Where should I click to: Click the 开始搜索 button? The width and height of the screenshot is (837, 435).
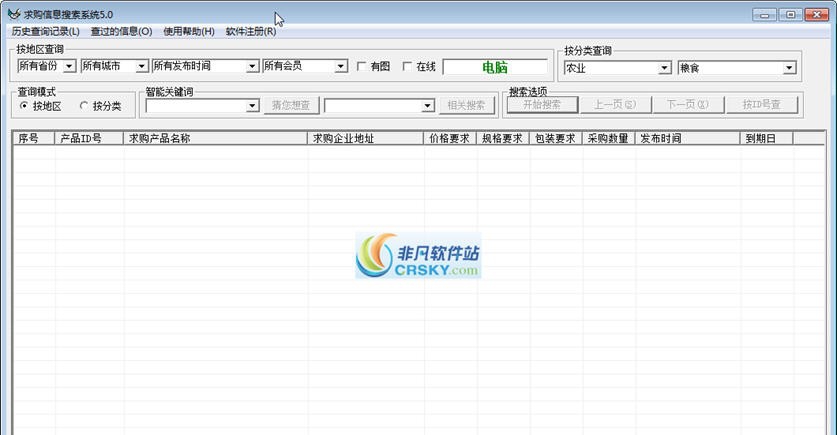point(542,105)
